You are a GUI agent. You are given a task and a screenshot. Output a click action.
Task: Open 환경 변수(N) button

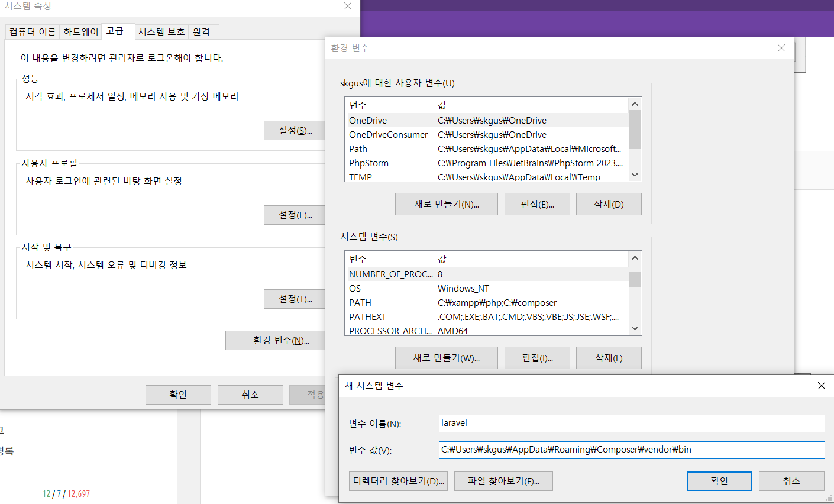click(276, 340)
